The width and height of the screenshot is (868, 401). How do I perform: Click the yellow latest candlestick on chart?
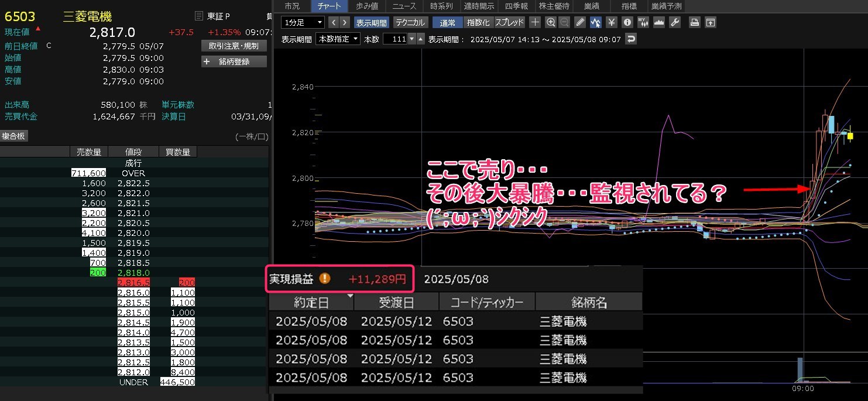(x=850, y=135)
